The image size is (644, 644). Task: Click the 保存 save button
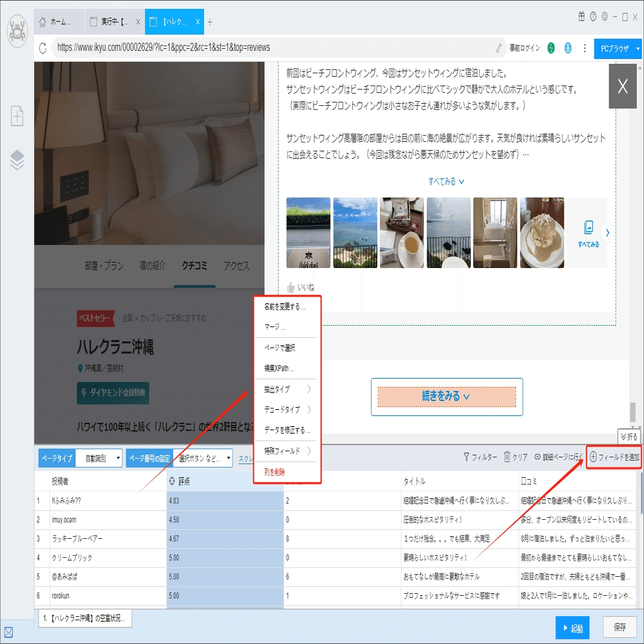620,627
